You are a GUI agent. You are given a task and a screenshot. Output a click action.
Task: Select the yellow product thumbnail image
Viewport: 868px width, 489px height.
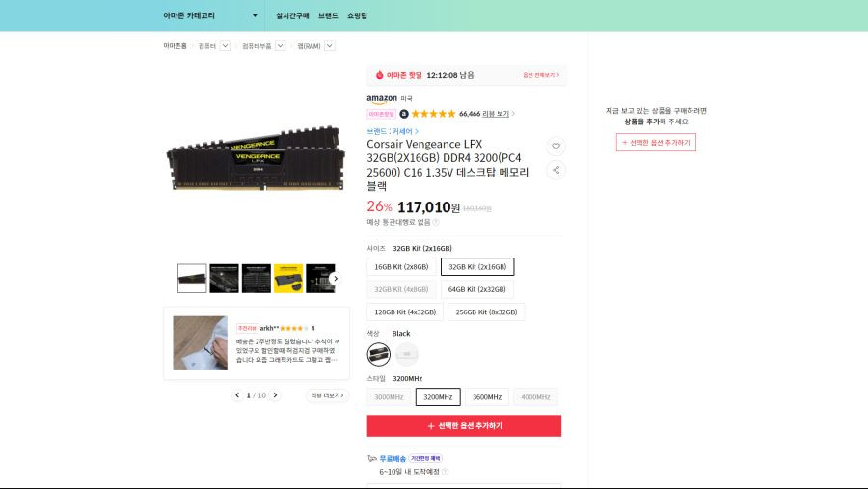coord(288,279)
